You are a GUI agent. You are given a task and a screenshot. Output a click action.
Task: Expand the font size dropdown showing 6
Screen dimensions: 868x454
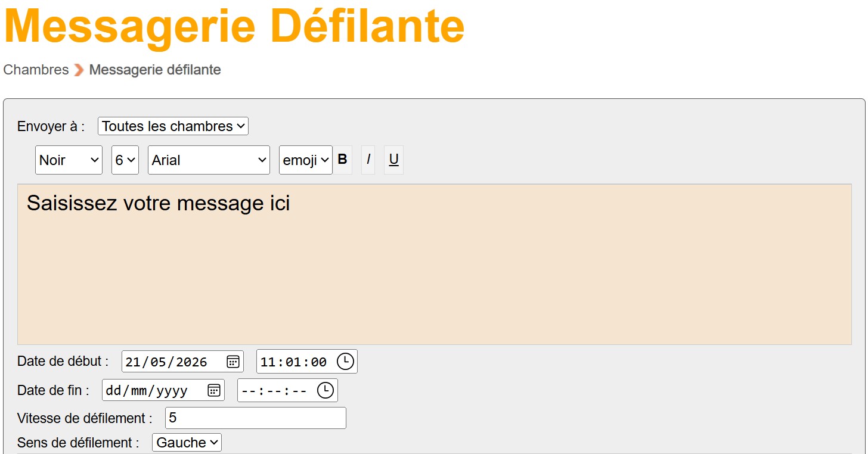[x=125, y=160]
